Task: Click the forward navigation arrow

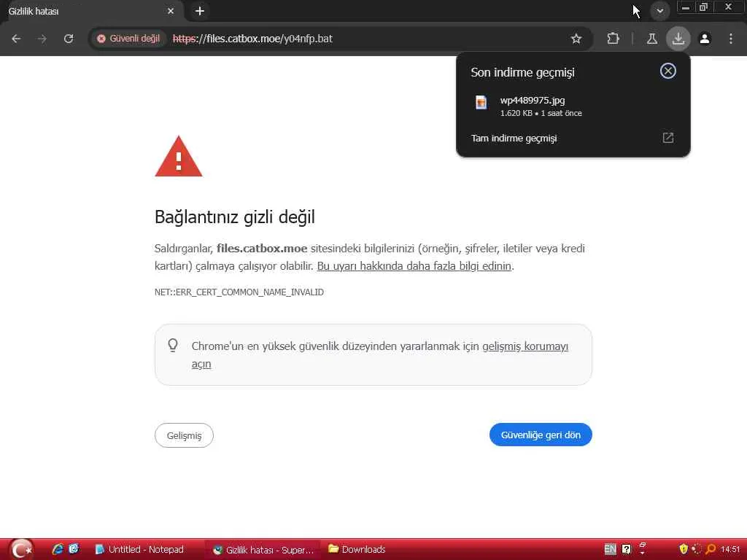Action: coord(42,39)
